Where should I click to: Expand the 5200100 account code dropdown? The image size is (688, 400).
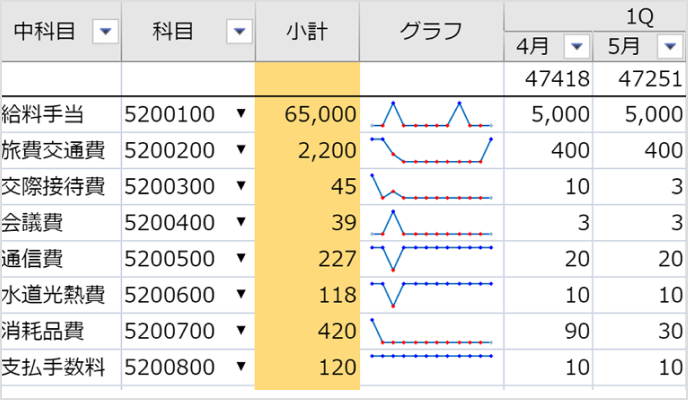coord(241,114)
